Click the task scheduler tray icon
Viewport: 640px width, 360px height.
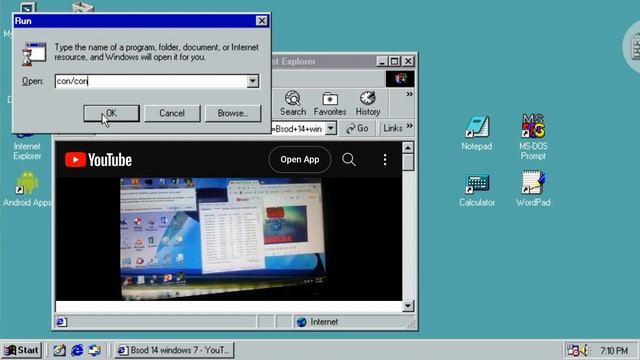coord(573,350)
